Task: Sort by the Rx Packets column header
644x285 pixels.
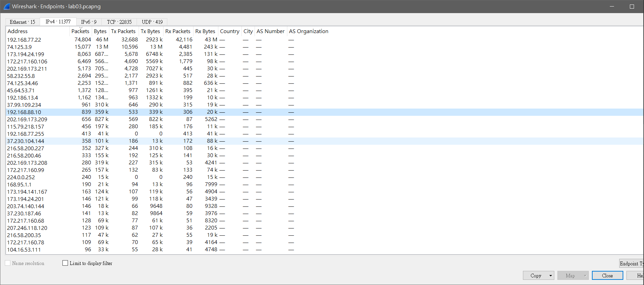Action: tap(178, 31)
